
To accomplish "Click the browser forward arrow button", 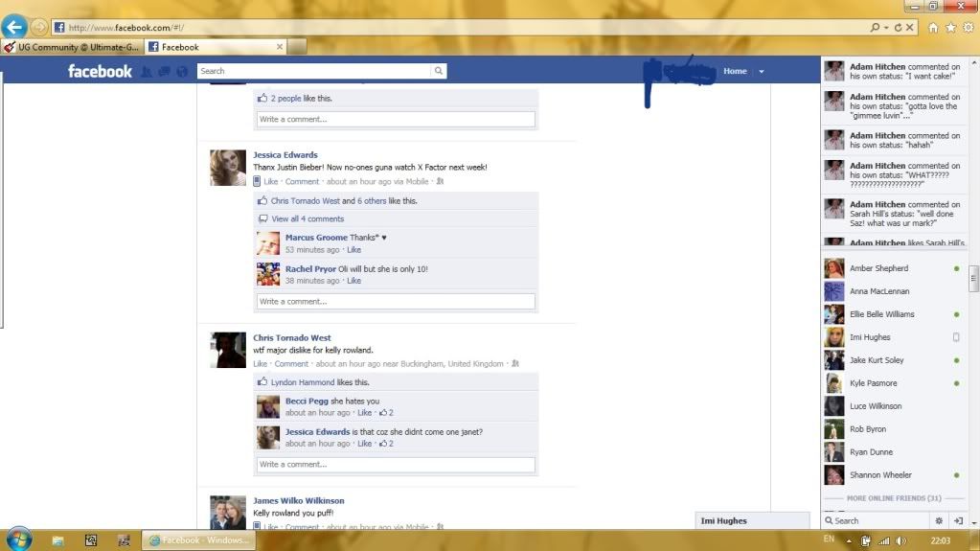I will [x=38, y=27].
